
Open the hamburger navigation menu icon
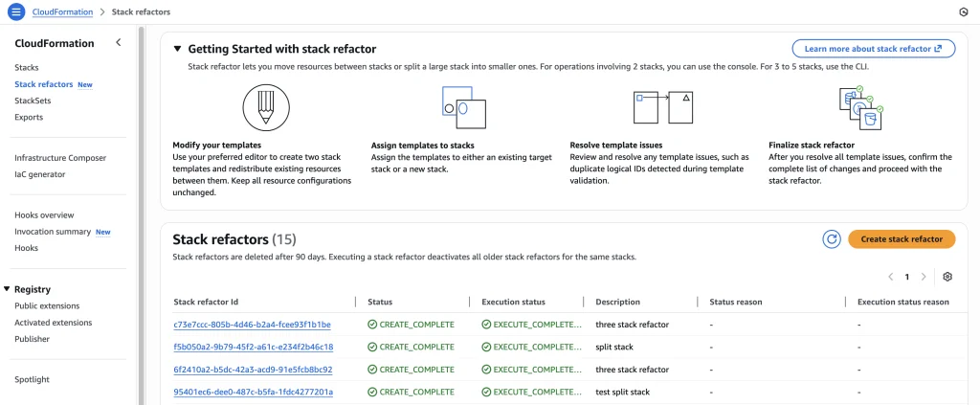pyautogui.click(x=16, y=11)
